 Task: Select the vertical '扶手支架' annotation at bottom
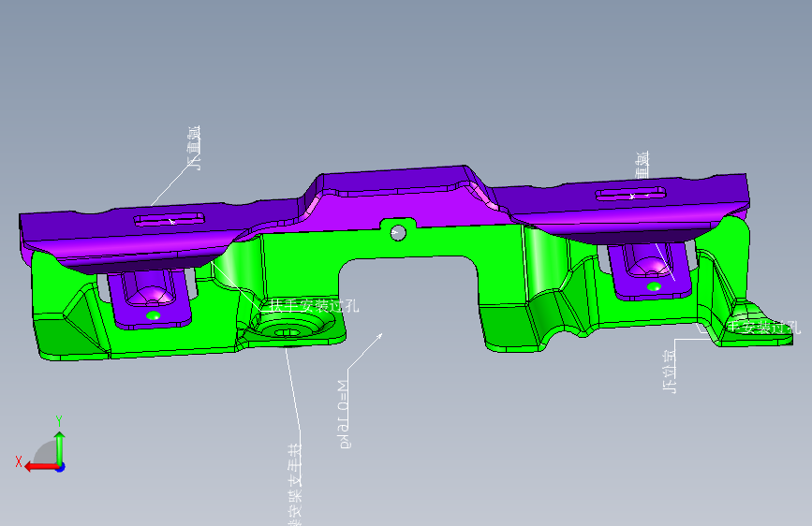click(295, 484)
